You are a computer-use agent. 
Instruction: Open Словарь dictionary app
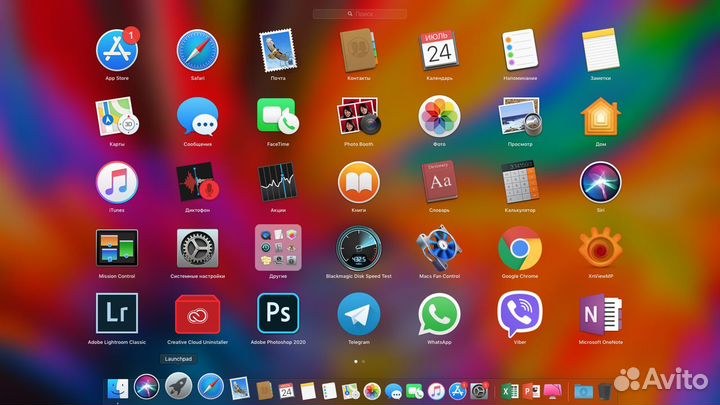tap(439, 183)
